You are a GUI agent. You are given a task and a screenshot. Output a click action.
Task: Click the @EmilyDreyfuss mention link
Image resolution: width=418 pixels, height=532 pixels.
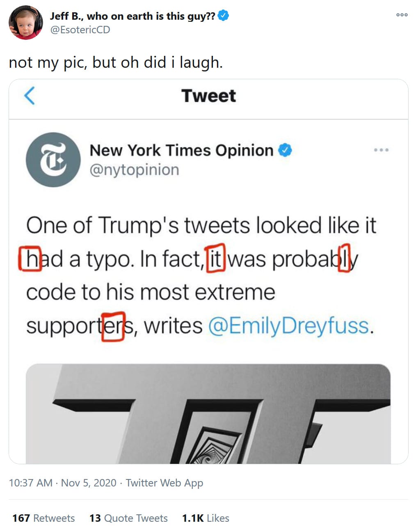click(288, 326)
